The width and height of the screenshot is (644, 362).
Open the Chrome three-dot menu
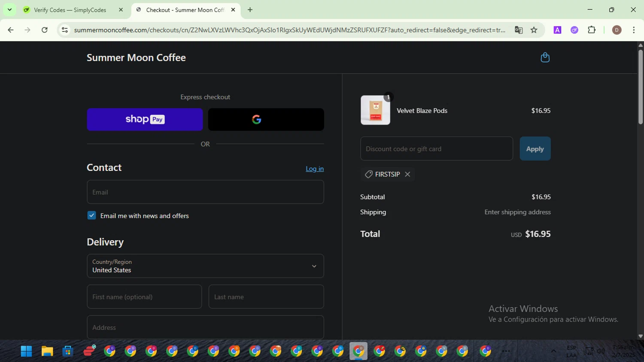click(x=634, y=30)
